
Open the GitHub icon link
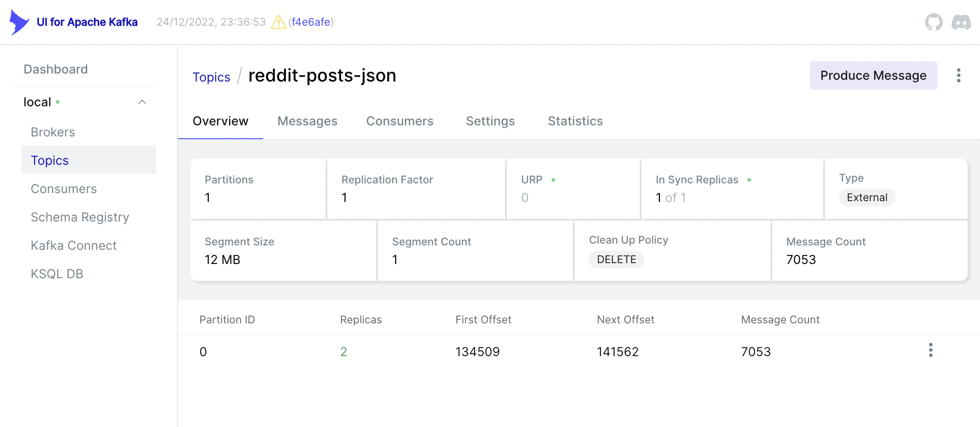pos(933,22)
